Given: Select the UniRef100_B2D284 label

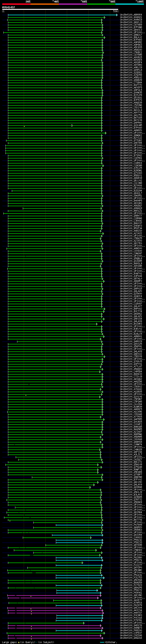Looking at the screenshot, I should 131,191.
